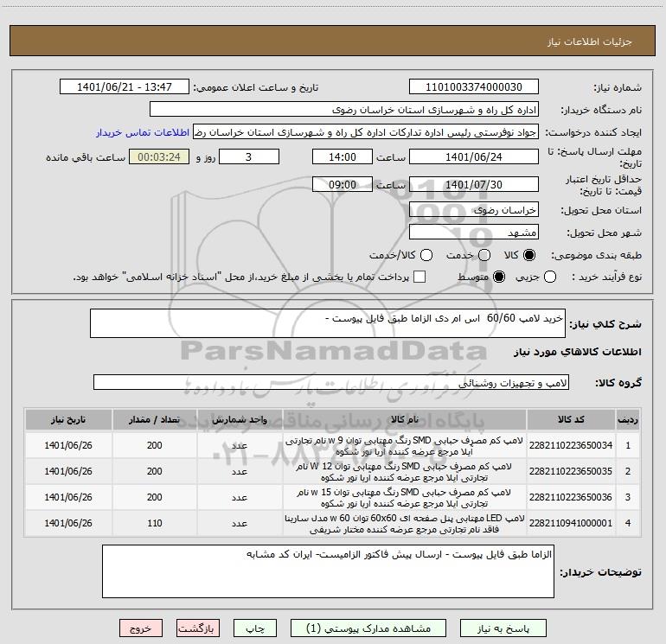Click product code 2282110223650035

[571, 471]
